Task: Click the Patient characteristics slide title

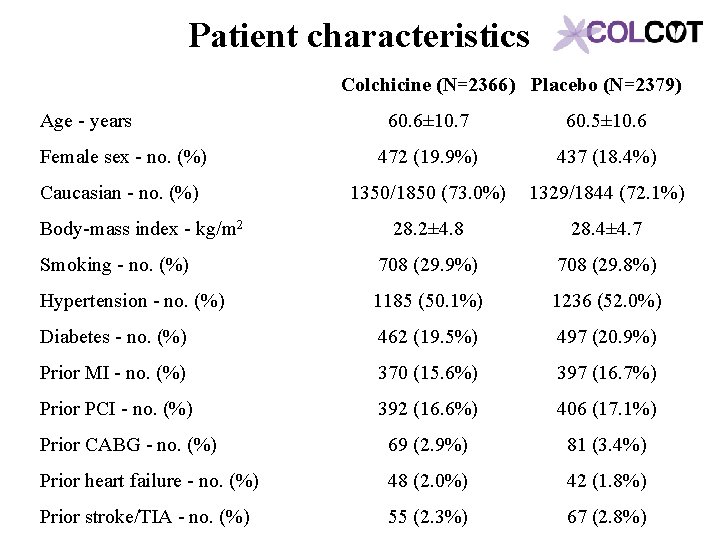Action: pyautogui.click(x=359, y=37)
